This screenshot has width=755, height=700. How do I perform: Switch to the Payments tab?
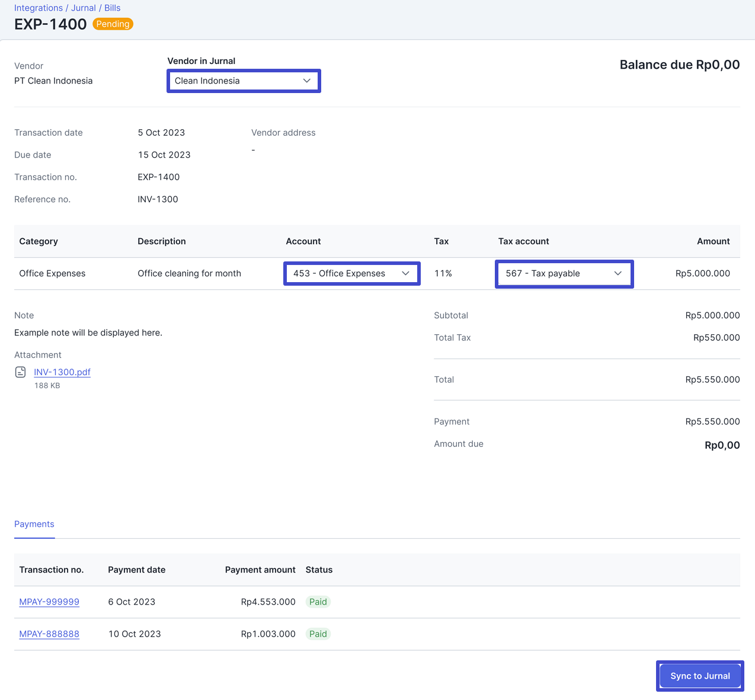[34, 524]
